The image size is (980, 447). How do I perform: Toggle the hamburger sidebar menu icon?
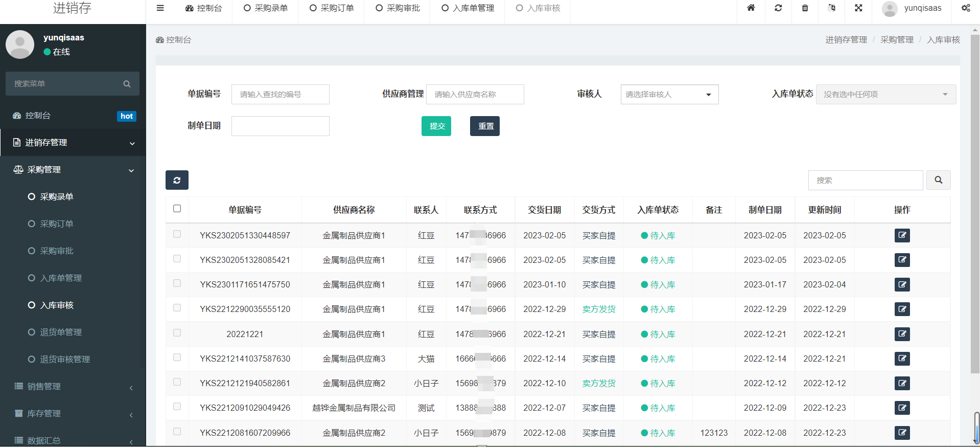[160, 8]
